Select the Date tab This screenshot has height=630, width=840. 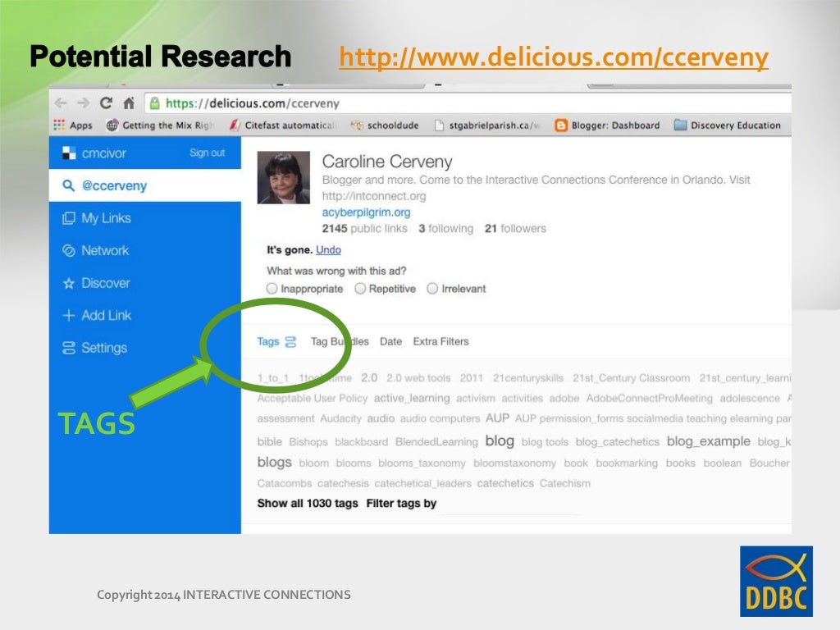click(391, 342)
